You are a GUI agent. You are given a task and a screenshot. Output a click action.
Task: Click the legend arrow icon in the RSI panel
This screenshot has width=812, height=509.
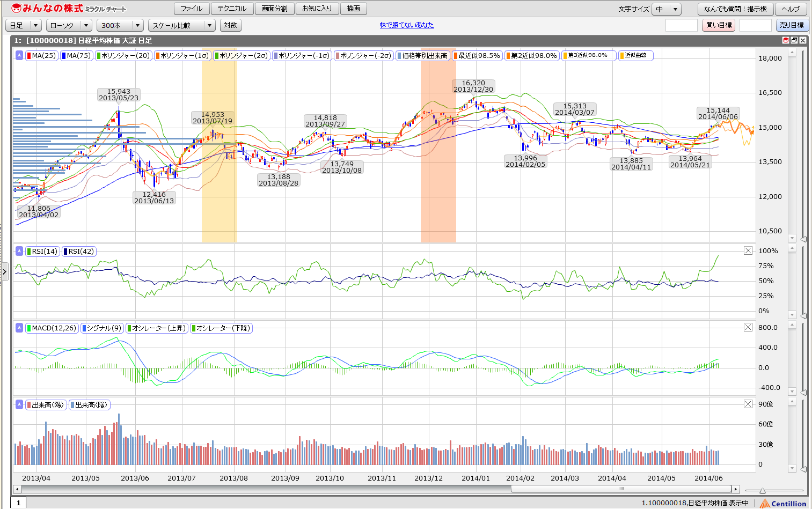[19, 251]
